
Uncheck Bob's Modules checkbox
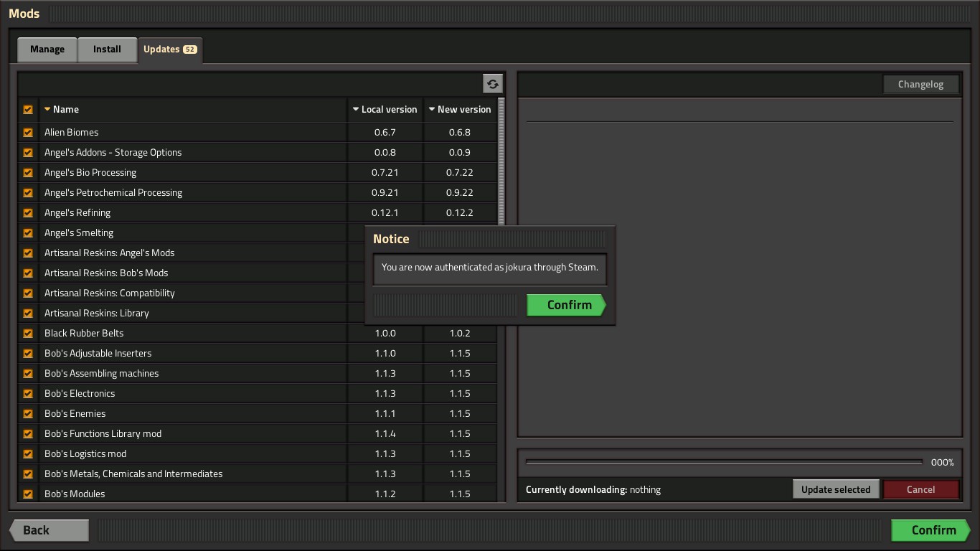tap(28, 494)
